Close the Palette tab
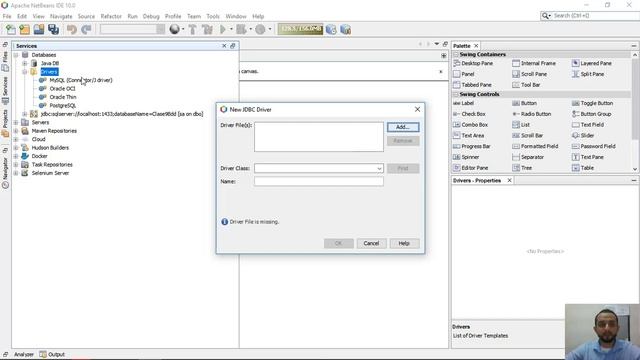This screenshot has height=360, width=640. pyautogui.click(x=476, y=46)
